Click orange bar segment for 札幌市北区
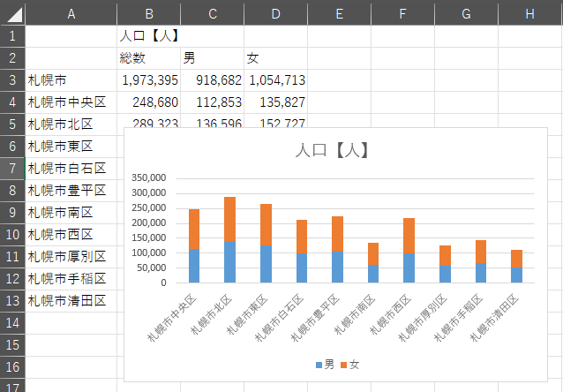563x392 pixels. coord(229,219)
